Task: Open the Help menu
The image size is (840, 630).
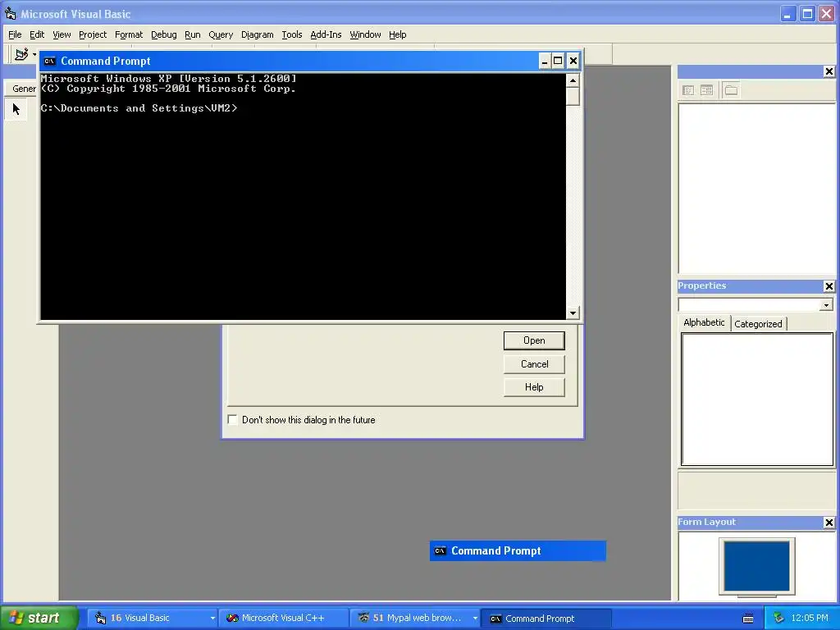Action: pos(398,34)
